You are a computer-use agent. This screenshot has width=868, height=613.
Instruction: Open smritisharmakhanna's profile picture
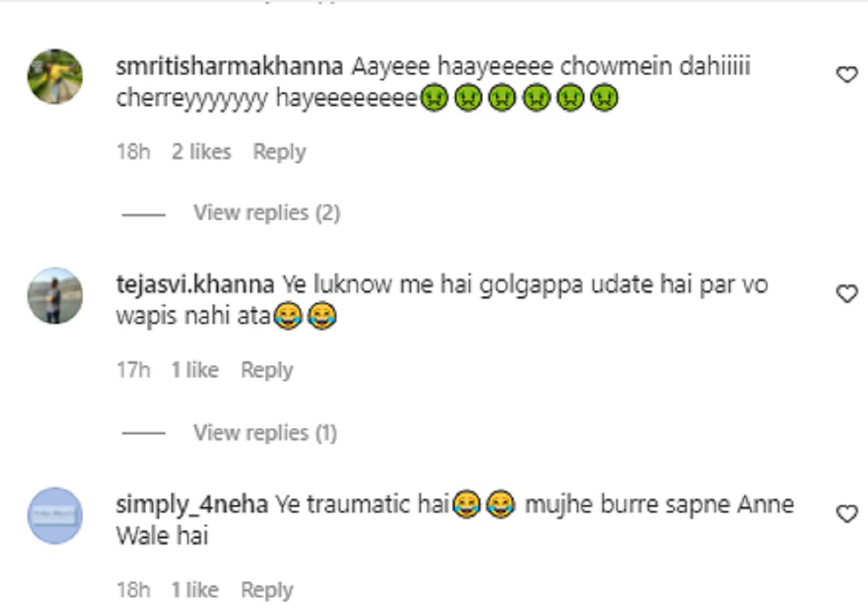click(55, 77)
